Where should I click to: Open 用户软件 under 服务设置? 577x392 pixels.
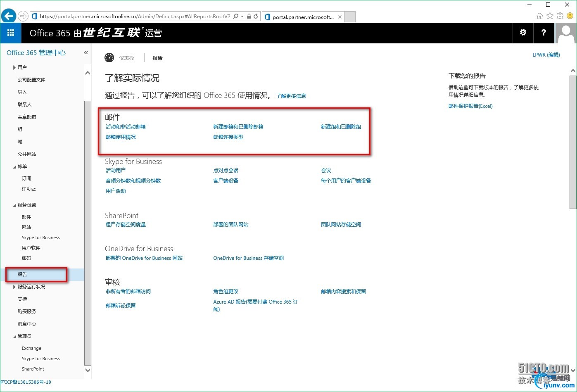tap(31, 248)
